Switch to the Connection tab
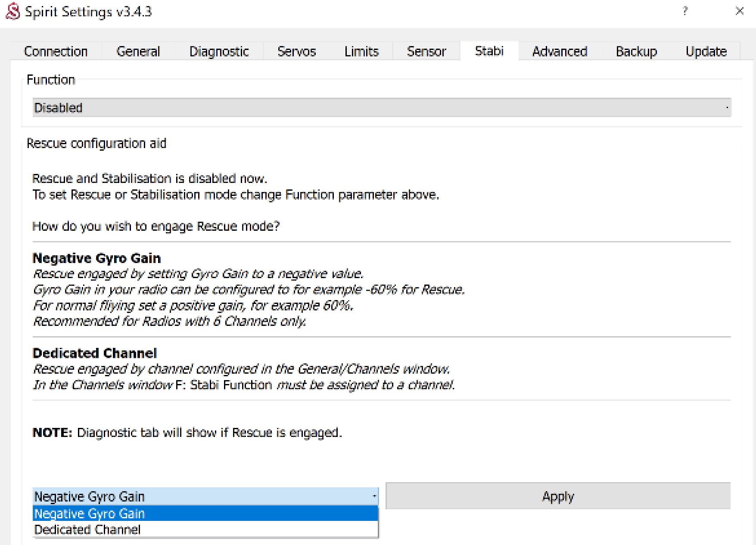This screenshot has width=756, height=545. [56, 51]
